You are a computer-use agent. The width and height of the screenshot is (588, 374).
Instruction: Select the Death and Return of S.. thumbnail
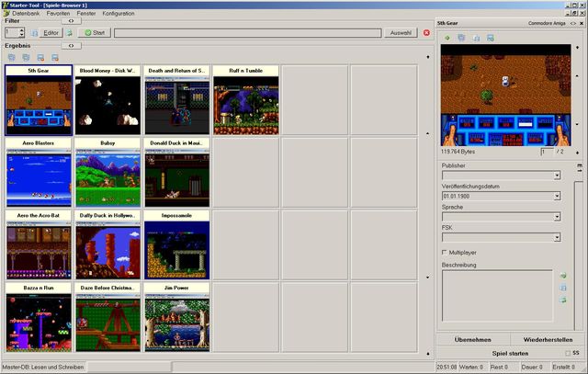click(x=176, y=100)
